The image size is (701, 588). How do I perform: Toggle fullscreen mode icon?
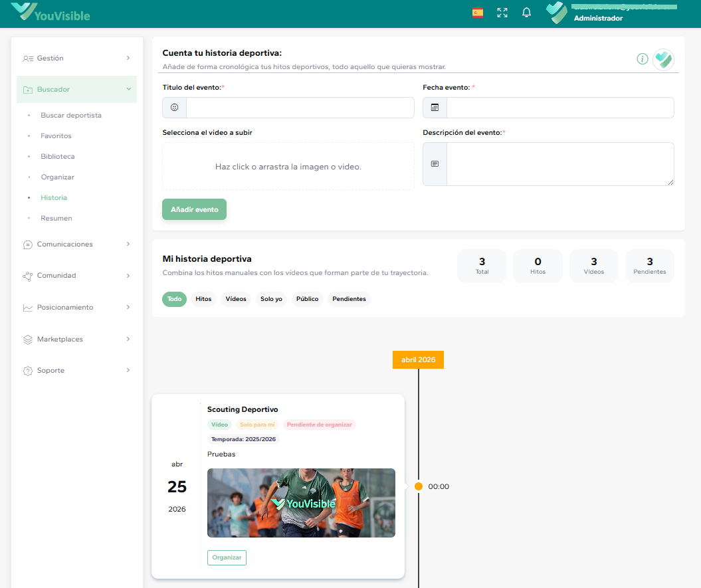click(502, 13)
